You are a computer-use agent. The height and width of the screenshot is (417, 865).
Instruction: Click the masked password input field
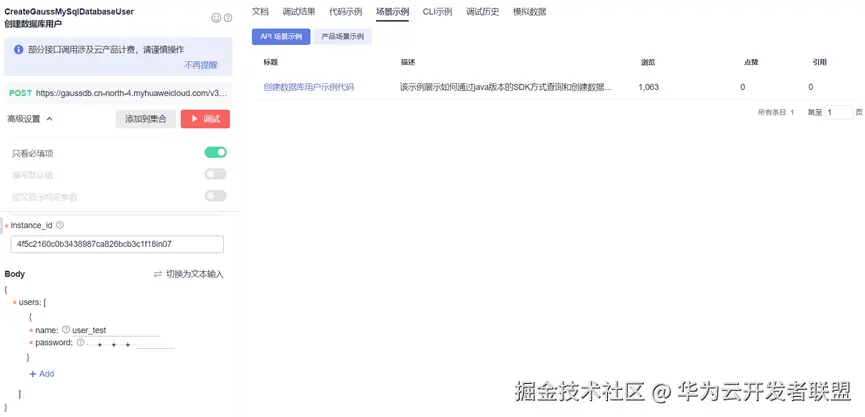point(130,344)
